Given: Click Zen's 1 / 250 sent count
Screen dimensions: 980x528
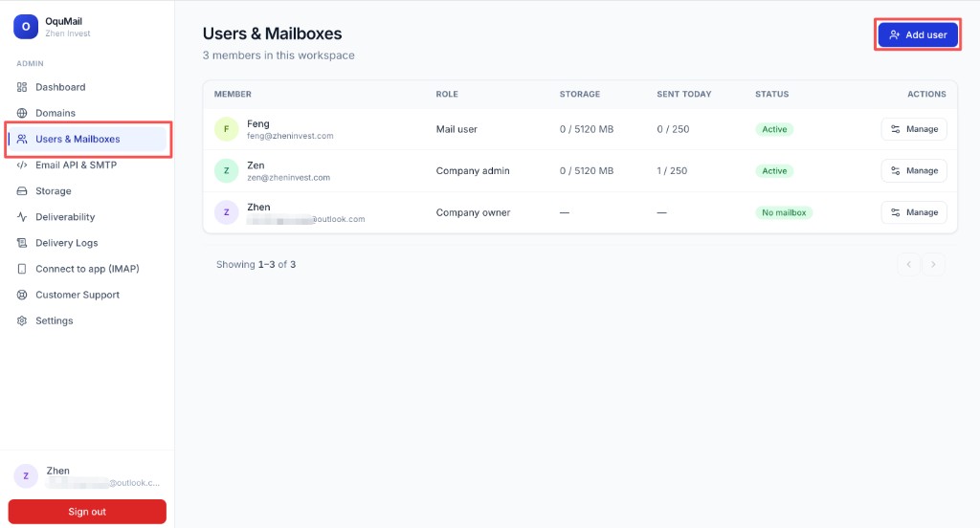Looking at the screenshot, I should (x=672, y=170).
